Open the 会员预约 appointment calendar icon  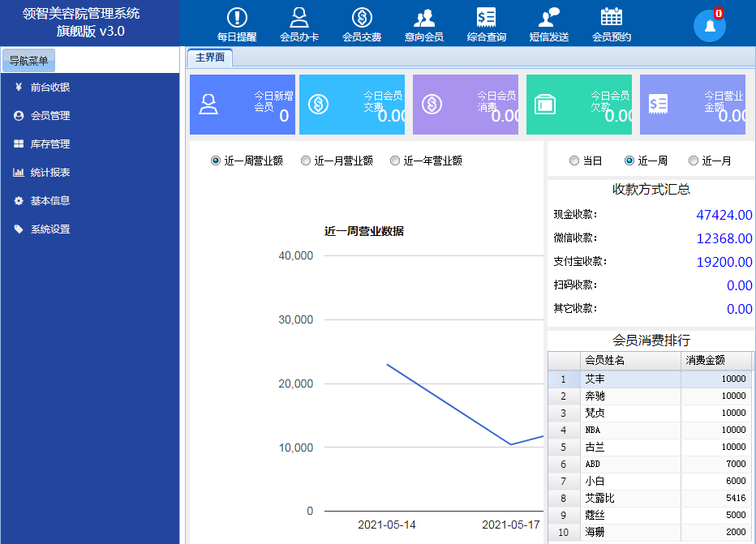[x=612, y=19]
